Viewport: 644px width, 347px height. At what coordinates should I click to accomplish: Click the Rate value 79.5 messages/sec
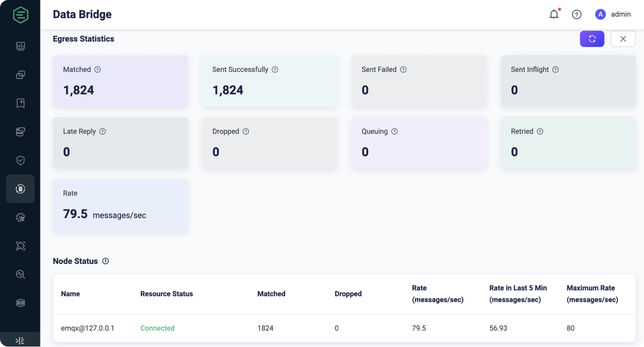(x=105, y=214)
